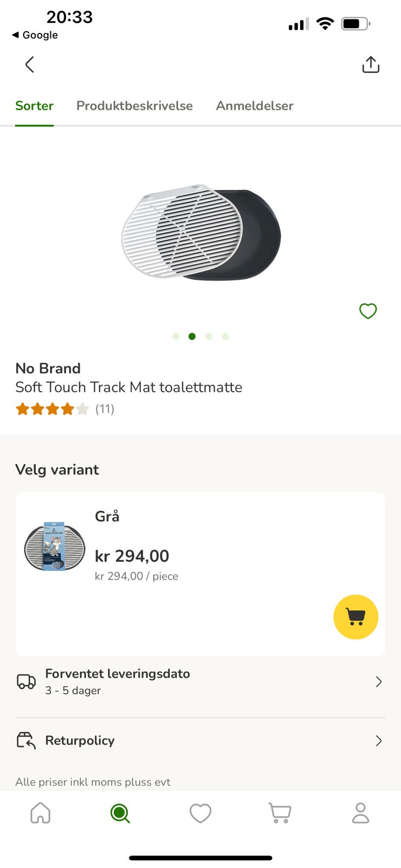This screenshot has width=401, height=868.
Task: Open wishlist heart in bottom navigation
Action: [x=200, y=813]
